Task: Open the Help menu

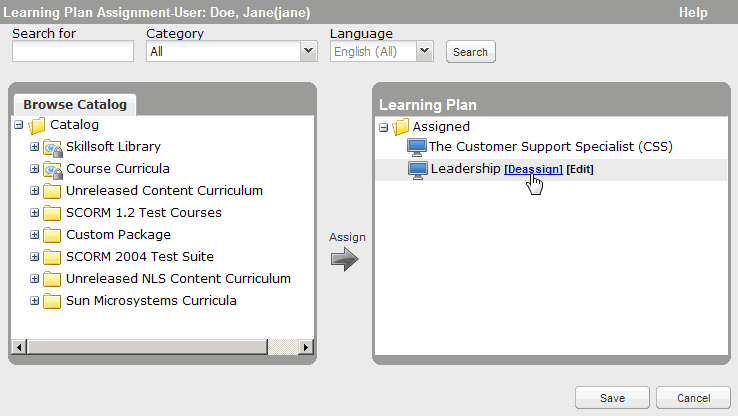Action: pyautogui.click(x=692, y=13)
